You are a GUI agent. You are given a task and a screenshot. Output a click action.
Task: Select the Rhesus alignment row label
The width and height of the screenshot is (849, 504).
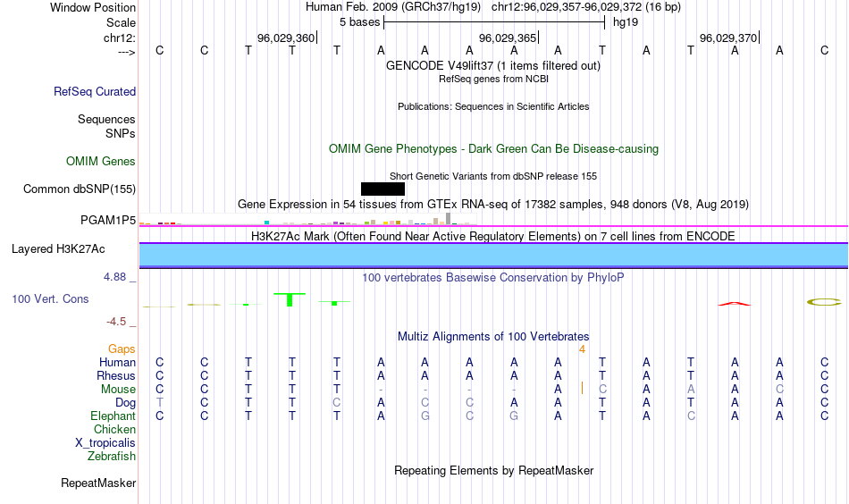pos(116,375)
